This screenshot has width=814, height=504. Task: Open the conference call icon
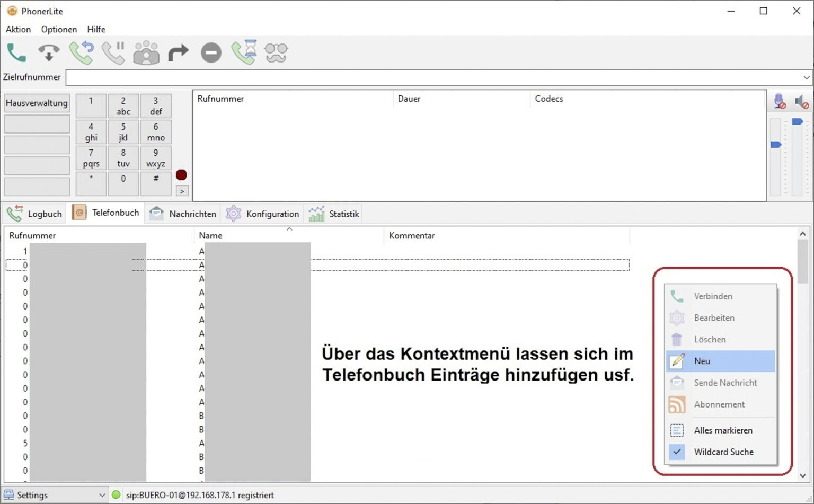tap(146, 52)
